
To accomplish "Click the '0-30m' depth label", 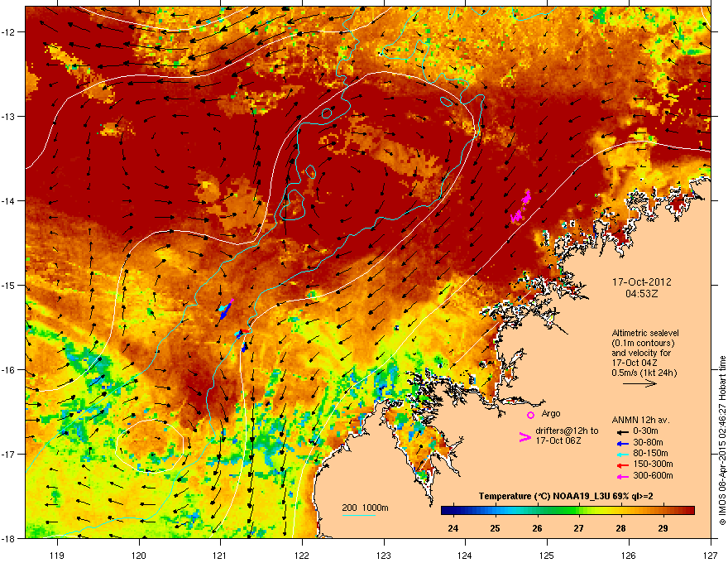I will click(645, 431).
